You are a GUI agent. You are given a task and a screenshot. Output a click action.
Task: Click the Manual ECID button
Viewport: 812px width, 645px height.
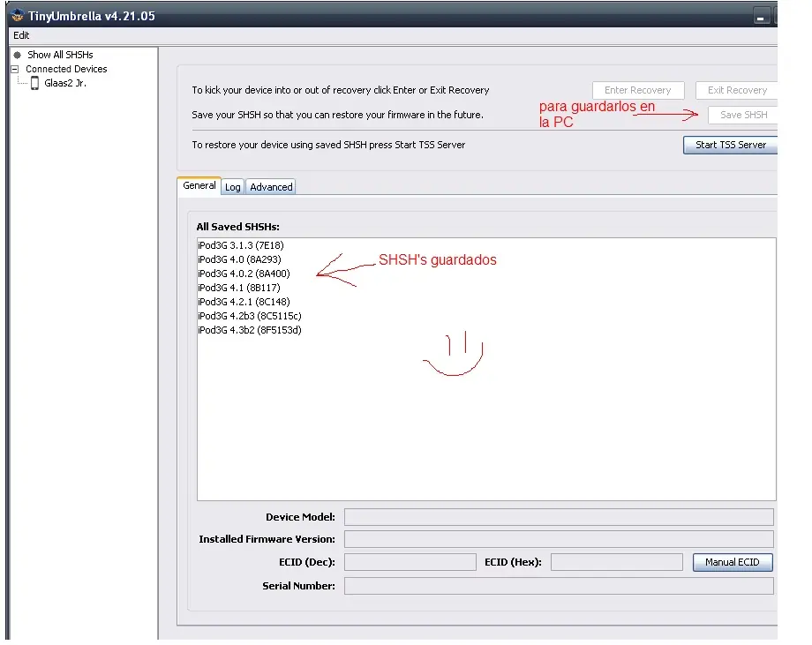tap(733, 562)
